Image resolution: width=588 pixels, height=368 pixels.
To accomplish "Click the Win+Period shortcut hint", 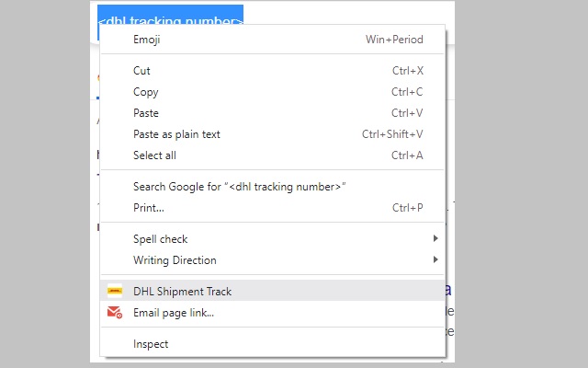I will [x=394, y=40].
